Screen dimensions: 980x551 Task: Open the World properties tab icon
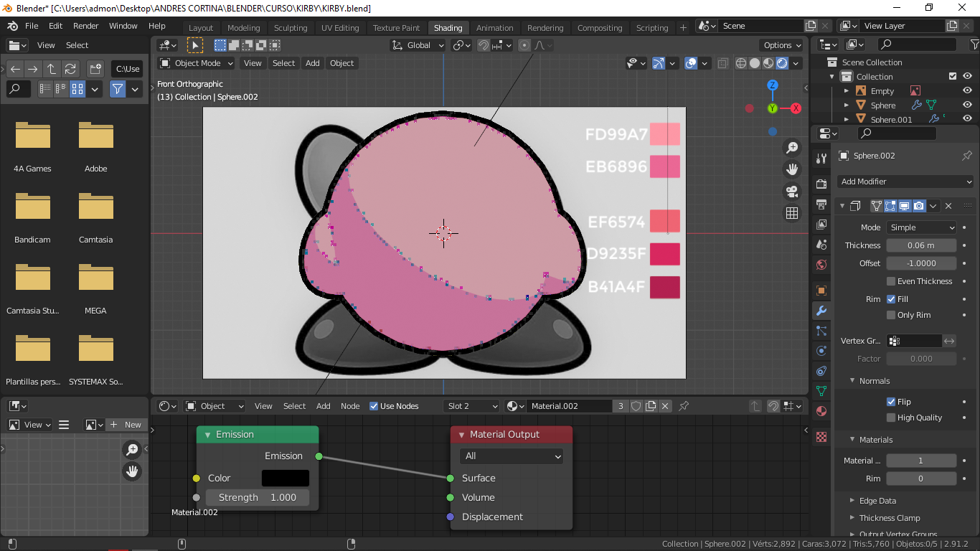[821, 265]
